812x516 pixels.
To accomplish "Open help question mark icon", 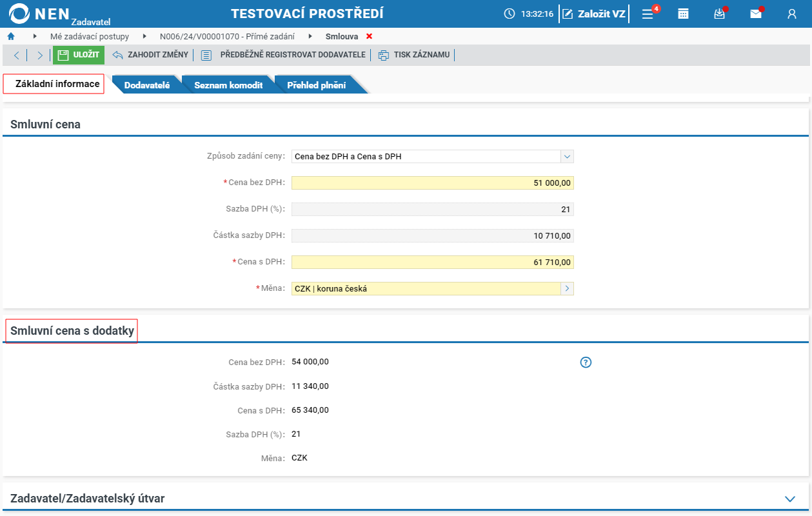I will [x=586, y=362].
